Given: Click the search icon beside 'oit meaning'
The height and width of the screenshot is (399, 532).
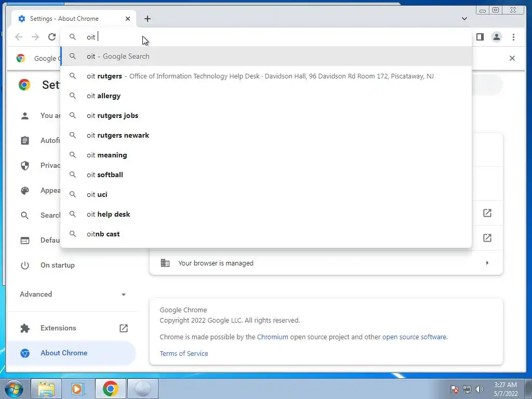Looking at the screenshot, I should pyautogui.click(x=73, y=155).
